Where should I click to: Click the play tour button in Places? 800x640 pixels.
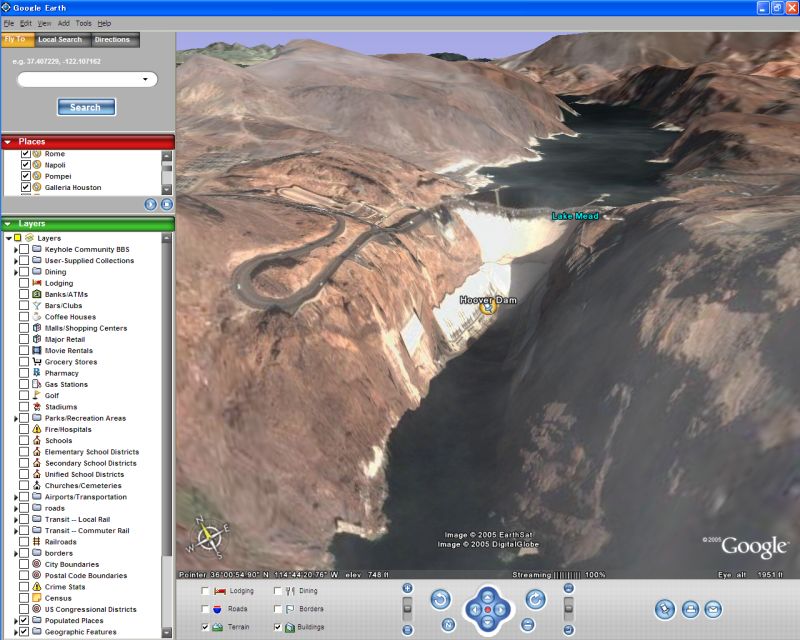point(150,204)
